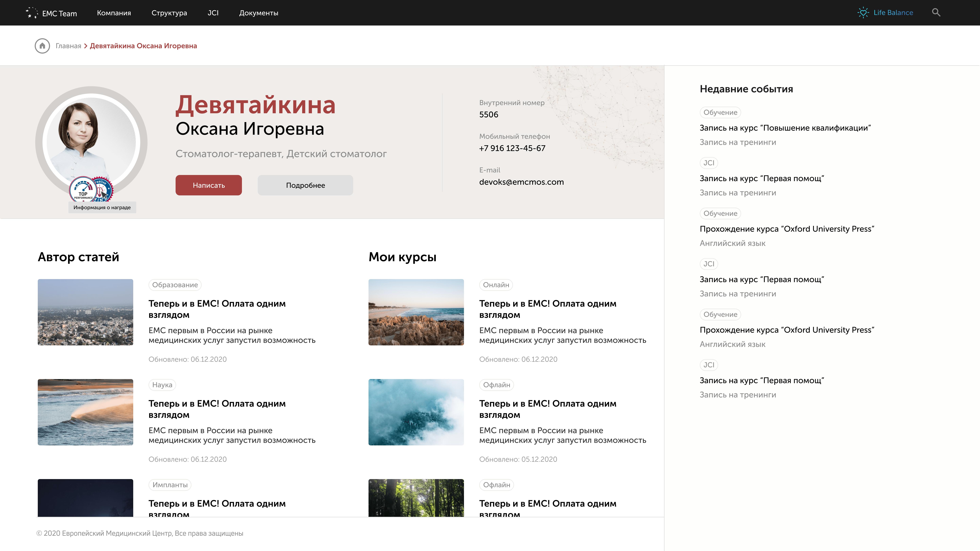Open the Структура menu item
Viewport: 980px width, 551px height.
coord(169,13)
